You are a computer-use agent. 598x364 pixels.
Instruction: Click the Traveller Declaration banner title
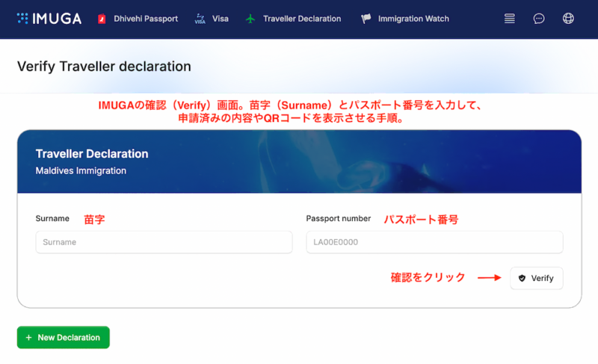tap(92, 154)
